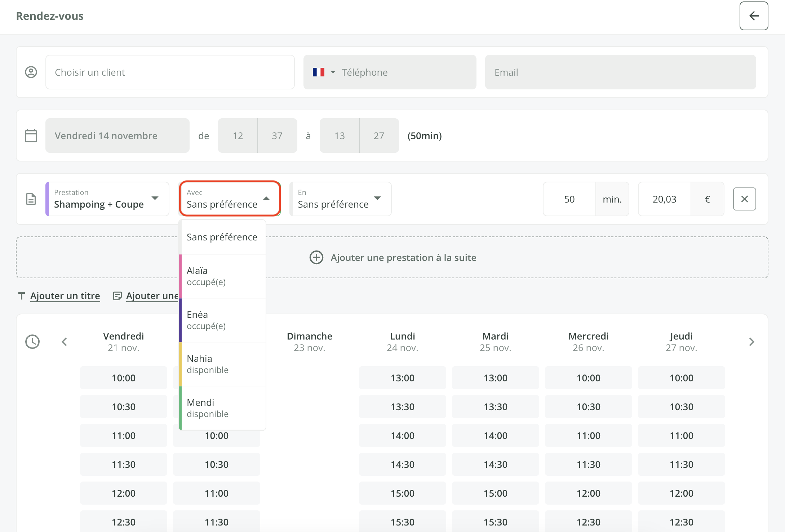Expand the En Sans préférence dropdown
The image size is (785, 532).
(340, 199)
